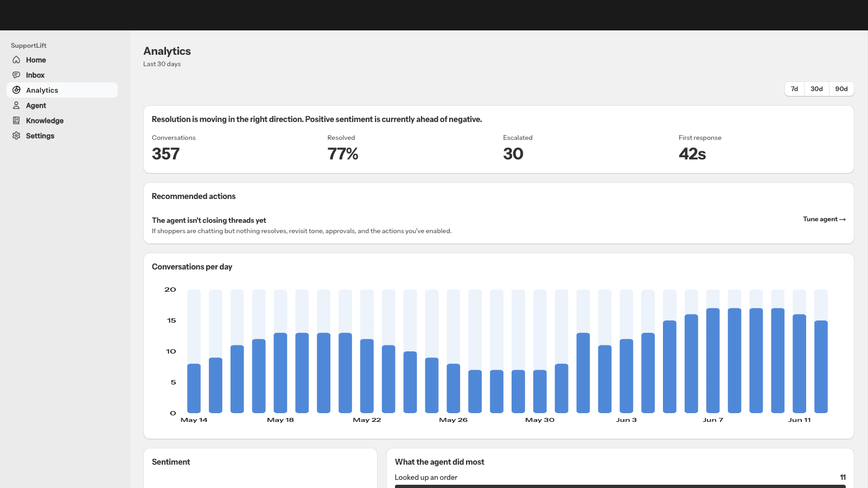Screen dimensions: 868x488
Task: Click the Knowledge book icon
Action: click(x=16, y=120)
